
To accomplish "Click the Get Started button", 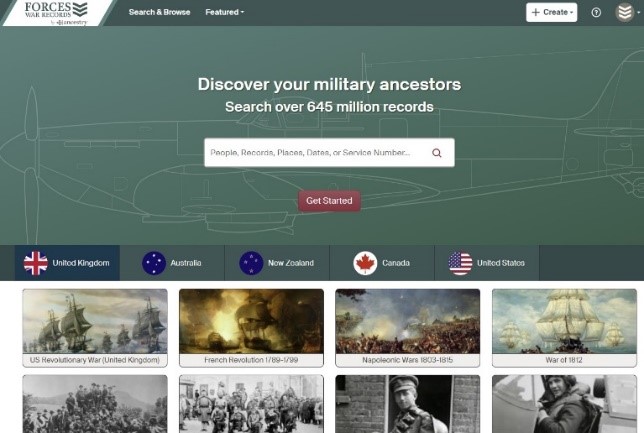I will pos(329,201).
